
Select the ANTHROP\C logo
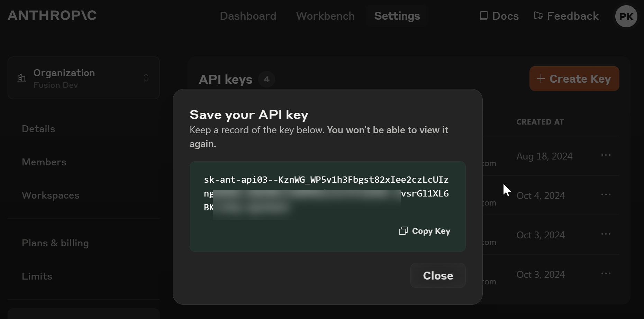52,15
